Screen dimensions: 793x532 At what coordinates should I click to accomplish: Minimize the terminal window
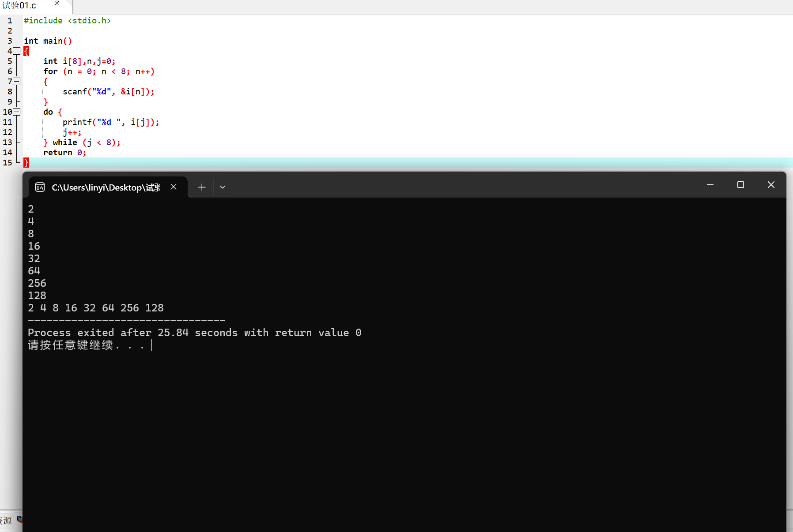tap(710, 184)
